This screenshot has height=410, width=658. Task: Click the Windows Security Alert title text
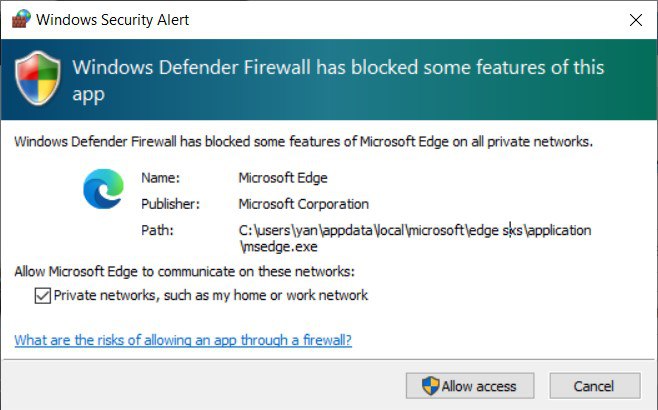pyautogui.click(x=112, y=20)
